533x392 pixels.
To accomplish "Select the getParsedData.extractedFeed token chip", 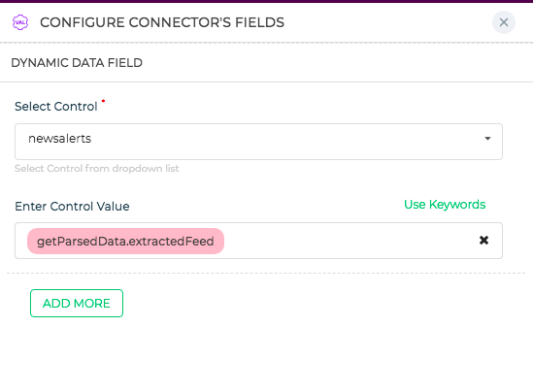I will pyautogui.click(x=125, y=241).
